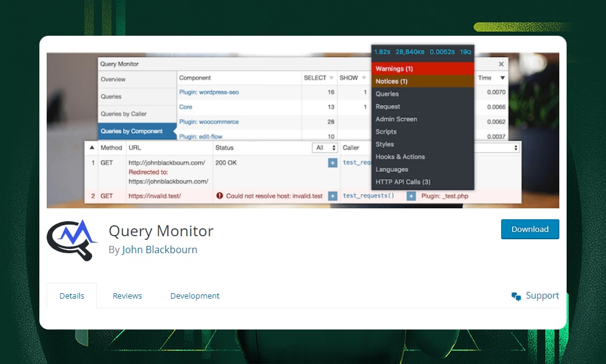This screenshot has height=364, width=606.
Task: Select Hooks & Actions in the Query Monitor menu
Action: (x=401, y=156)
